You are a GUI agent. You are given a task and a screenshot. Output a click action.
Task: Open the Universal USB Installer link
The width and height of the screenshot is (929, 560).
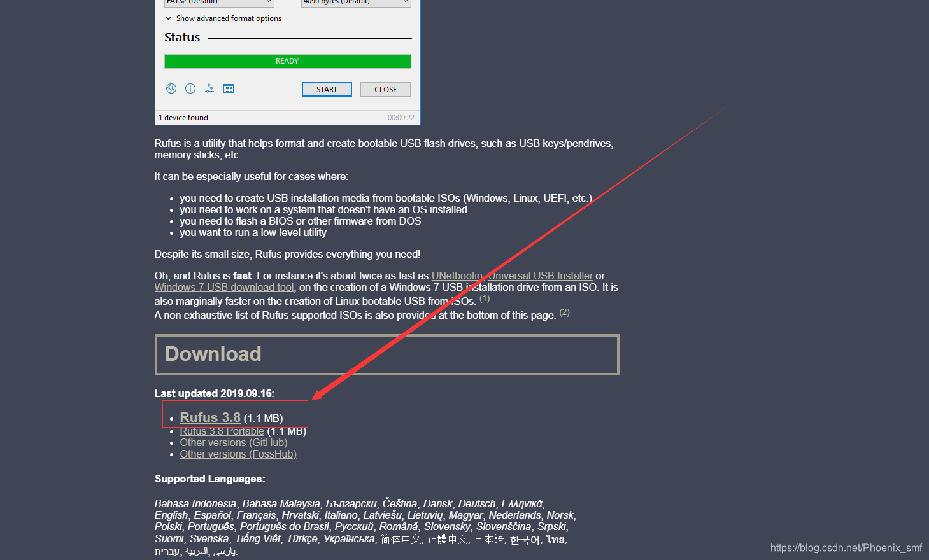(541, 276)
